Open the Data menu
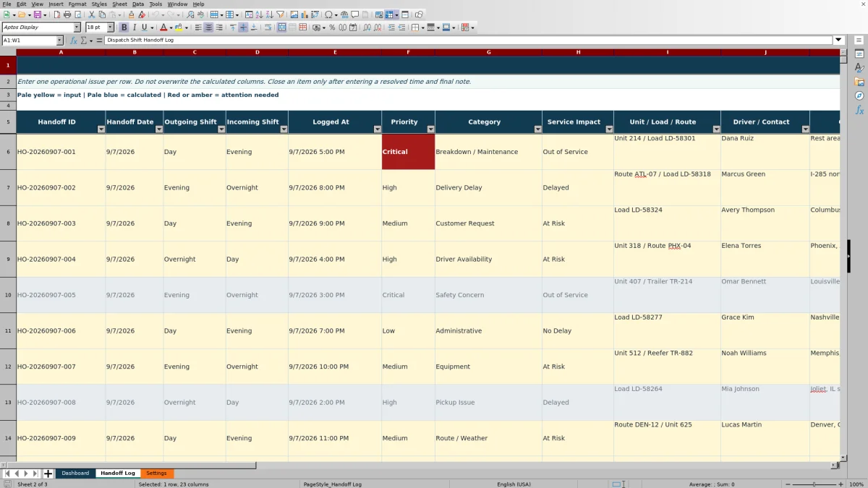The width and height of the screenshot is (868, 488). click(x=138, y=4)
